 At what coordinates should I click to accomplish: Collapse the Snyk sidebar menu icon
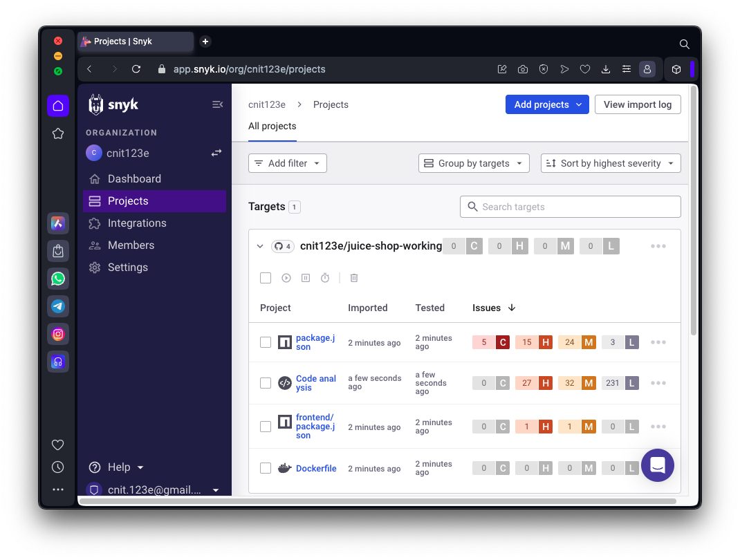coord(217,104)
